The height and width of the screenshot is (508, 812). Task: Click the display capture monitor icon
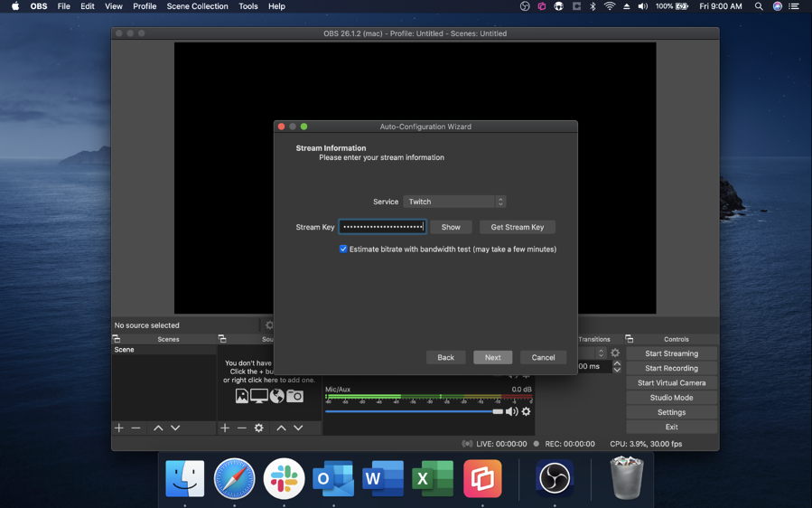pos(259,396)
